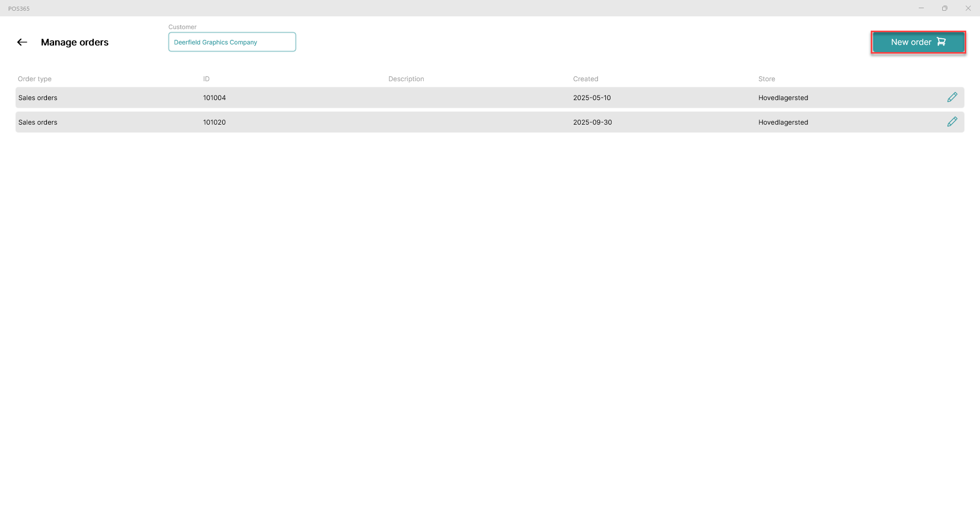The height and width of the screenshot is (527, 980).
Task: Restore down the POS365 window
Action: click(945, 8)
